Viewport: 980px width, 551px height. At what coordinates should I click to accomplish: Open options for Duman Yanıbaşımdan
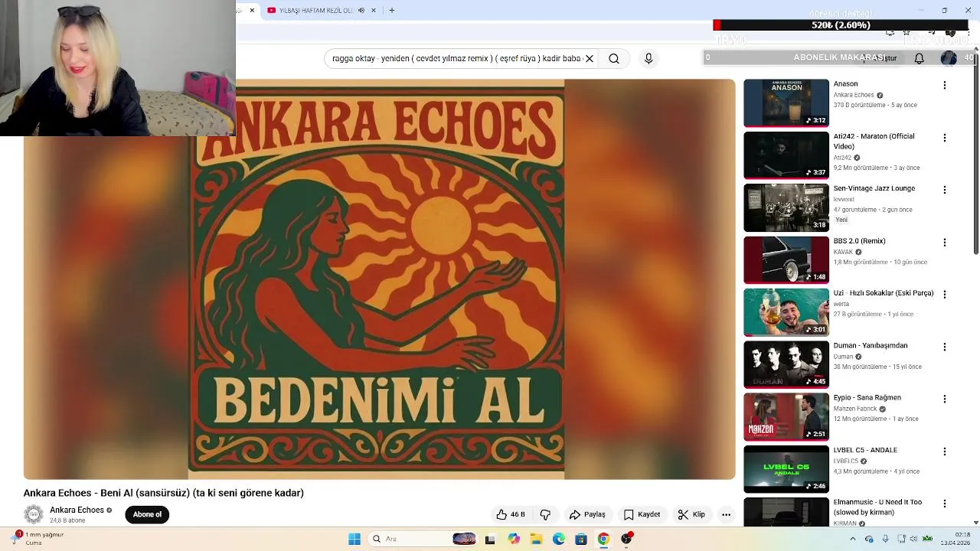click(945, 347)
